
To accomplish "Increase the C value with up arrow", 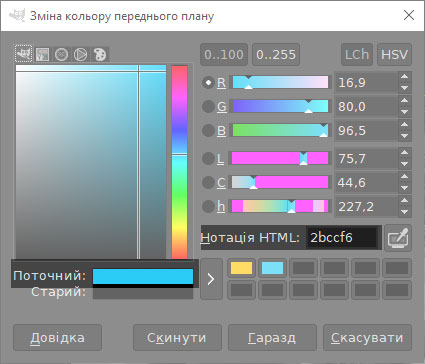I will pos(405,177).
